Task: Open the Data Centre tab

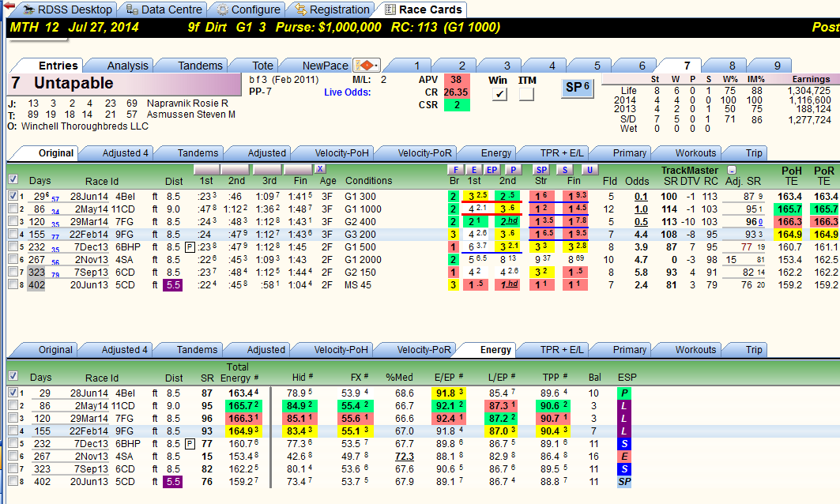Action: (x=164, y=9)
